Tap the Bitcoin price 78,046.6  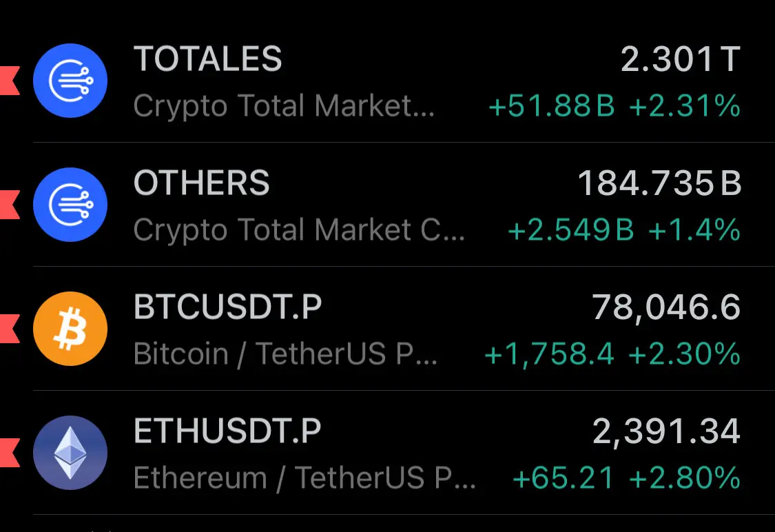666,309
